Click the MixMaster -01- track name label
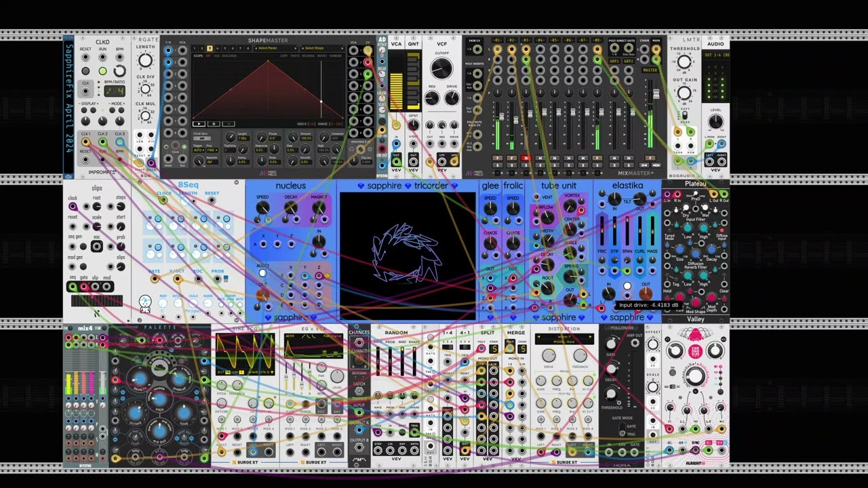Screen dimensions: 868x488 [x=497, y=40]
